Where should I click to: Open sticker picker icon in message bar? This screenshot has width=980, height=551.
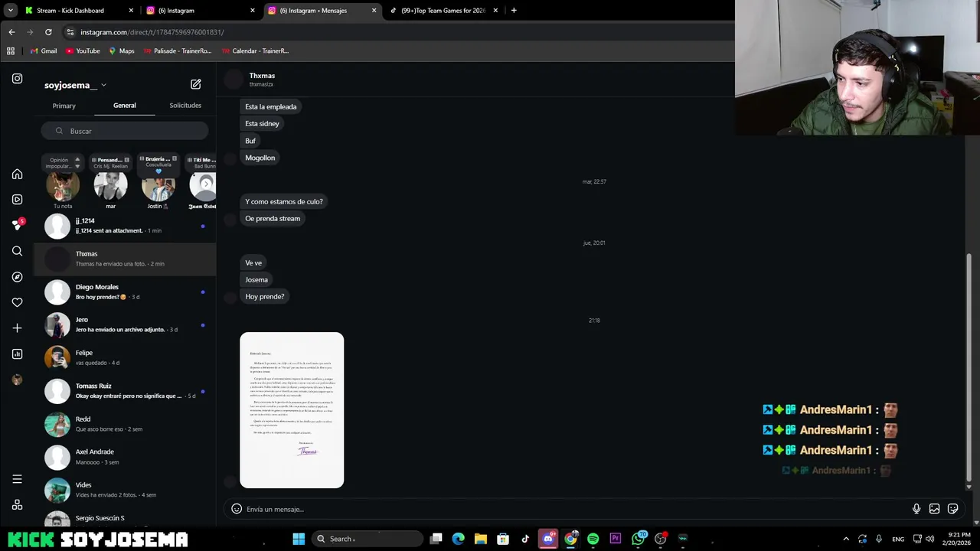pos(952,509)
